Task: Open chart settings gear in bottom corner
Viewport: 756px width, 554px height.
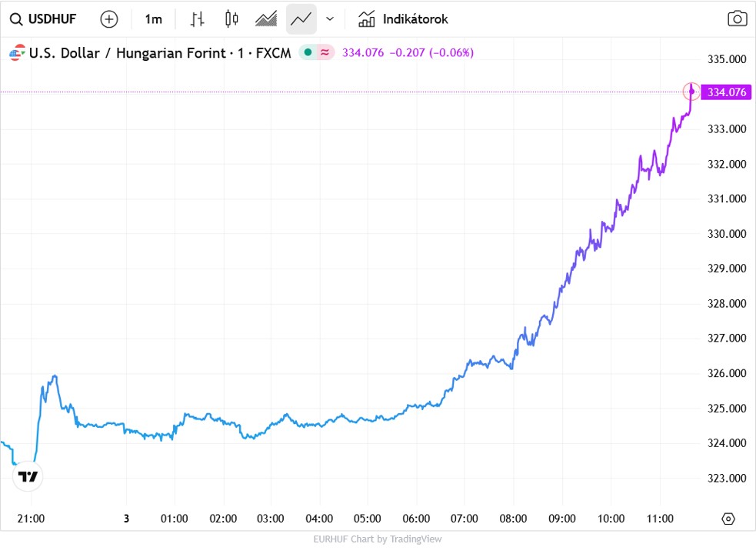Action: coord(728,519)
